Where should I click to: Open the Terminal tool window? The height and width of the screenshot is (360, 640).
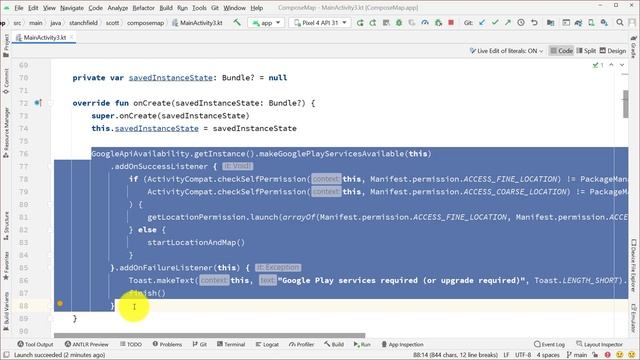click(231, 344)
